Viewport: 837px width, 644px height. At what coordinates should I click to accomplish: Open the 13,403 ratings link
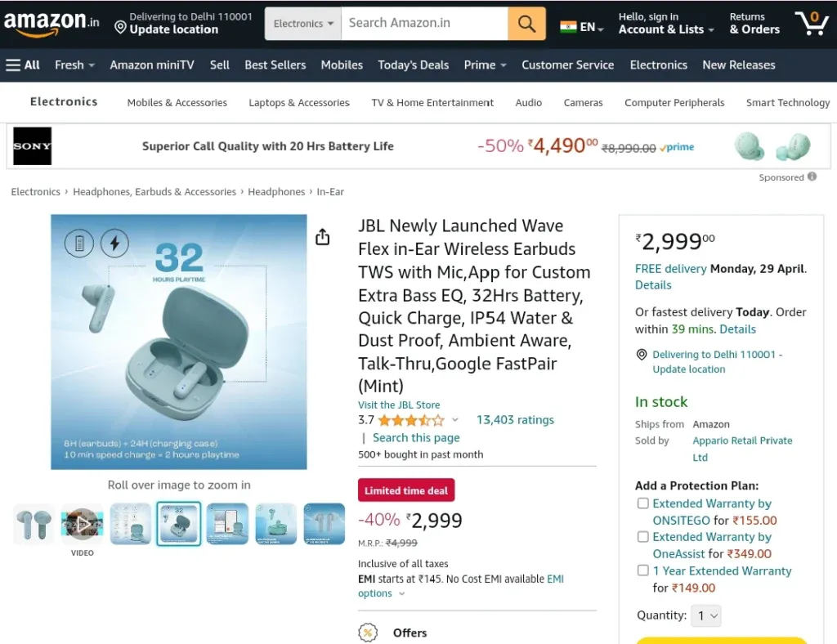(x=515, y=420)
